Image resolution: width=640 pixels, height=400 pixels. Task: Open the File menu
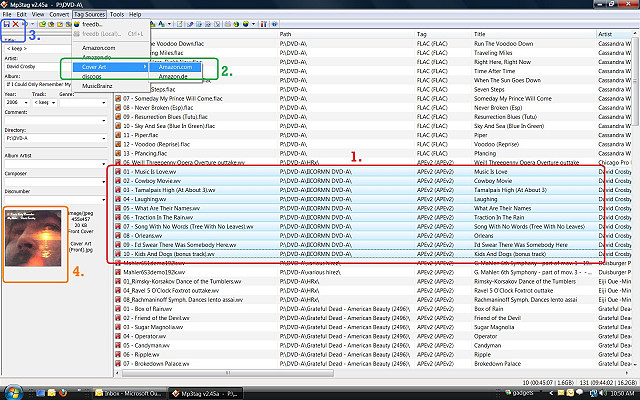point(7,14)
